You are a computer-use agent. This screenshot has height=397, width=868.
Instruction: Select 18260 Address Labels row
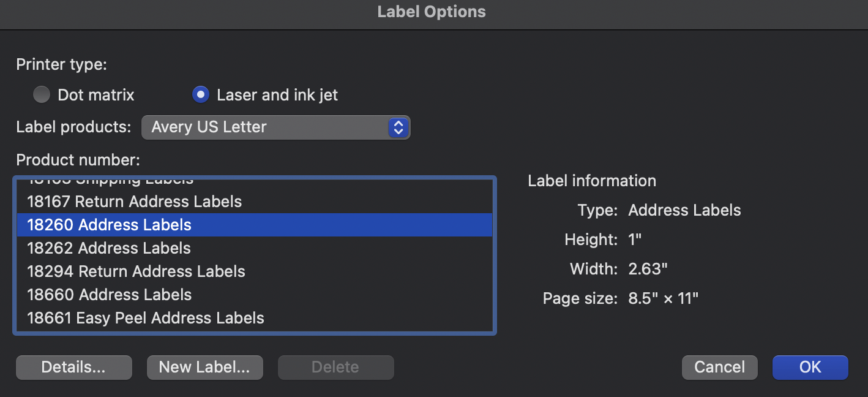click(x=255, y=225)
